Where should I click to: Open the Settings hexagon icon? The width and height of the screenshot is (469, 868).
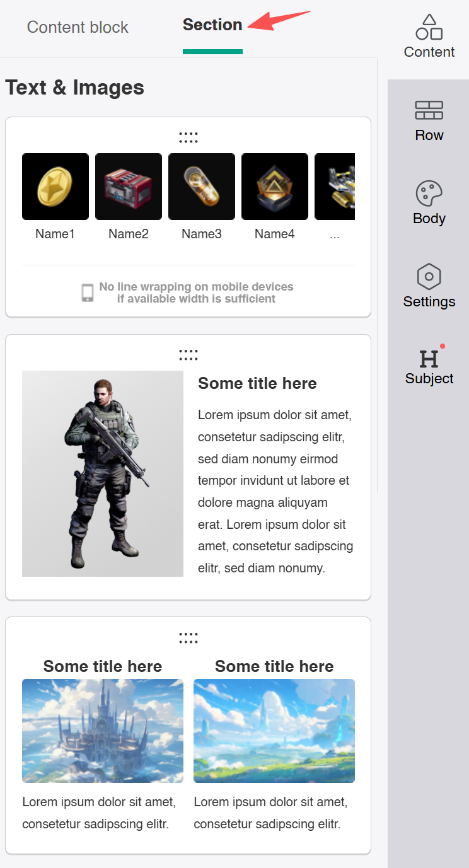pos(429,277)
